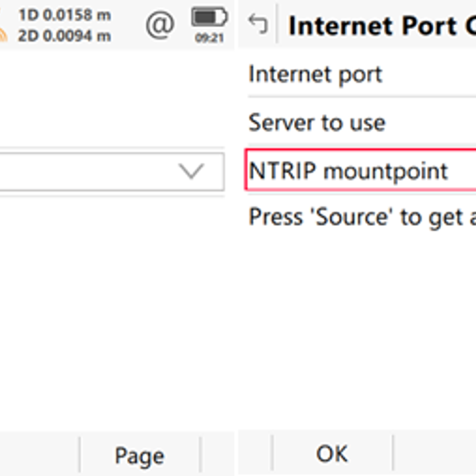The height and width of the screenshot is (476, 476).
Task: Tap the empty softkey right of Page
Action: [x=217, y=455]
